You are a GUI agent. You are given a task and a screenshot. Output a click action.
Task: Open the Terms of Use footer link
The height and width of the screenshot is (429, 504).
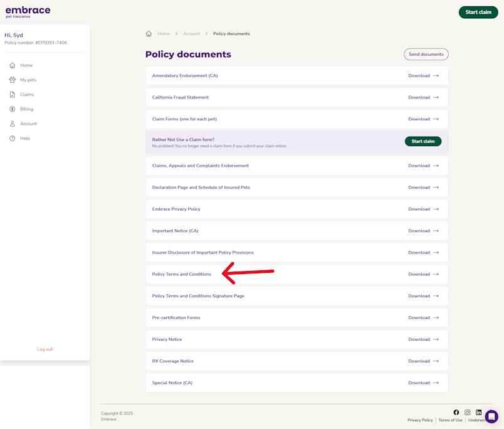pyautogui.click(x=450, y=420)
